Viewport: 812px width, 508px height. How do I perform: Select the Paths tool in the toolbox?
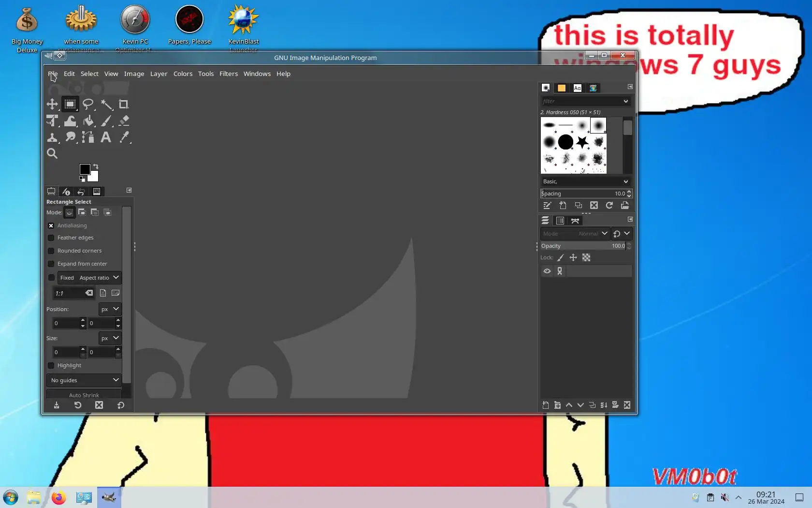[88, 137]
